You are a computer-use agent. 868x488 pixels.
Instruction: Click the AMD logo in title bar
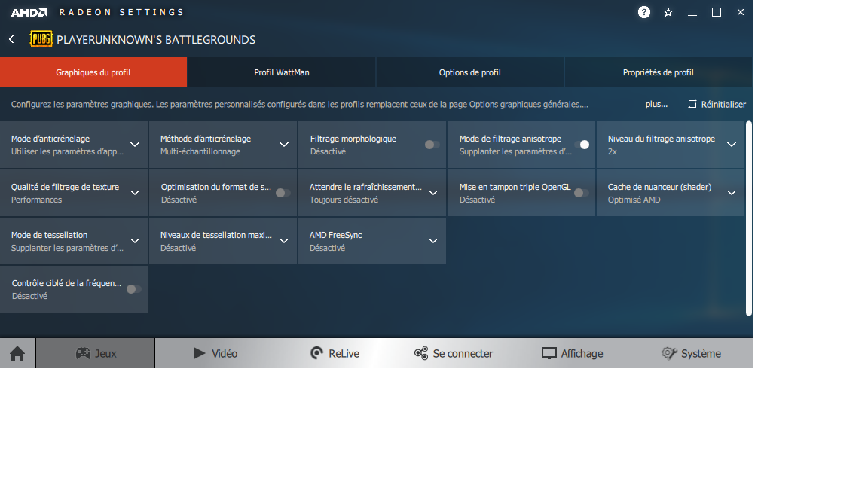pyautogui.click(x=29, y=12)
